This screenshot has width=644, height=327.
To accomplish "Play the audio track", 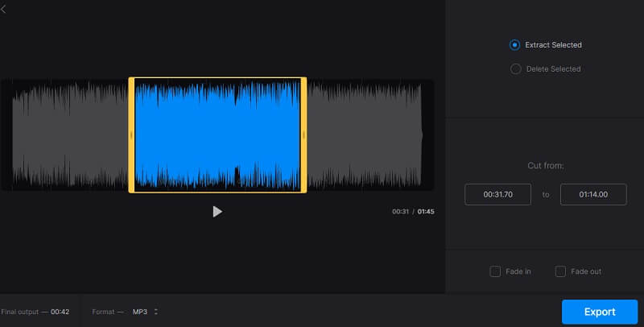I will (x=217, y=211).
